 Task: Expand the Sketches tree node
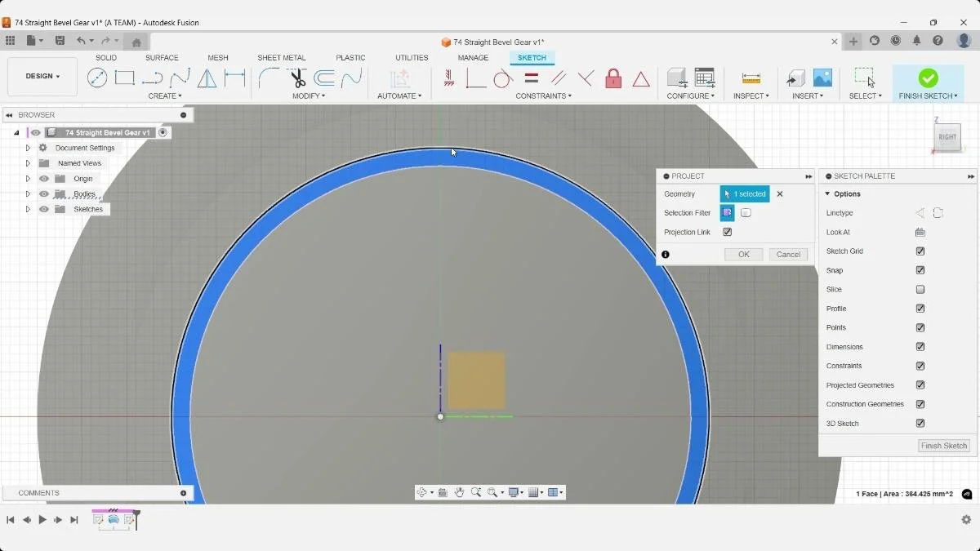tap(28, 209)
